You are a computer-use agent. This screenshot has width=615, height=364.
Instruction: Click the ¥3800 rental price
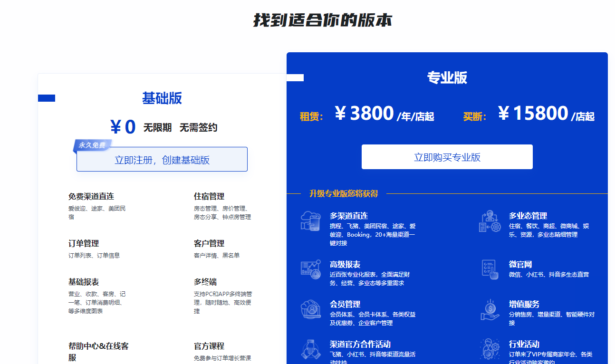(x=364, y=114)
